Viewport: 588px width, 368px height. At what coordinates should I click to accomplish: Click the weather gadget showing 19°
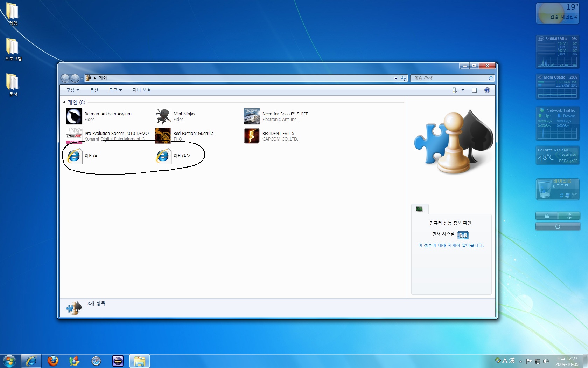[558, 13]
